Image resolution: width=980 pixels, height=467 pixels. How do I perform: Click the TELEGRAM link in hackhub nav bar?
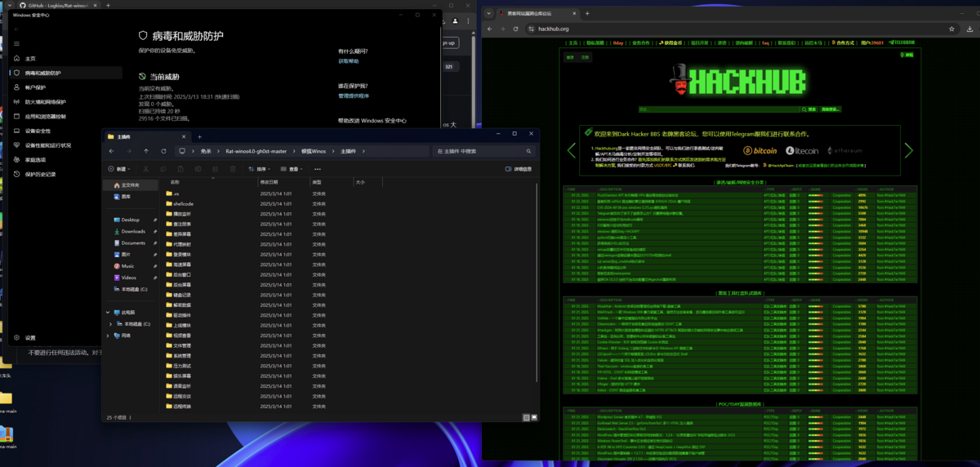pyautogui.click(x=902, y=42)
